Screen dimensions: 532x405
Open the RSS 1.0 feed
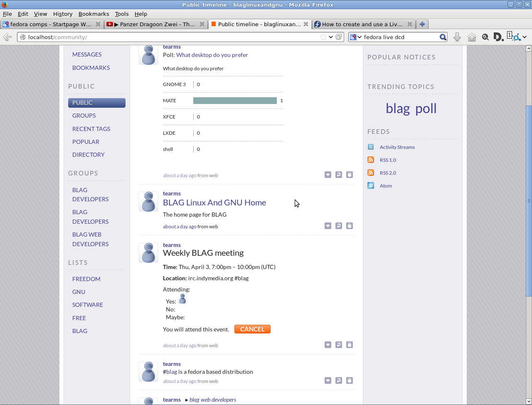388,160
